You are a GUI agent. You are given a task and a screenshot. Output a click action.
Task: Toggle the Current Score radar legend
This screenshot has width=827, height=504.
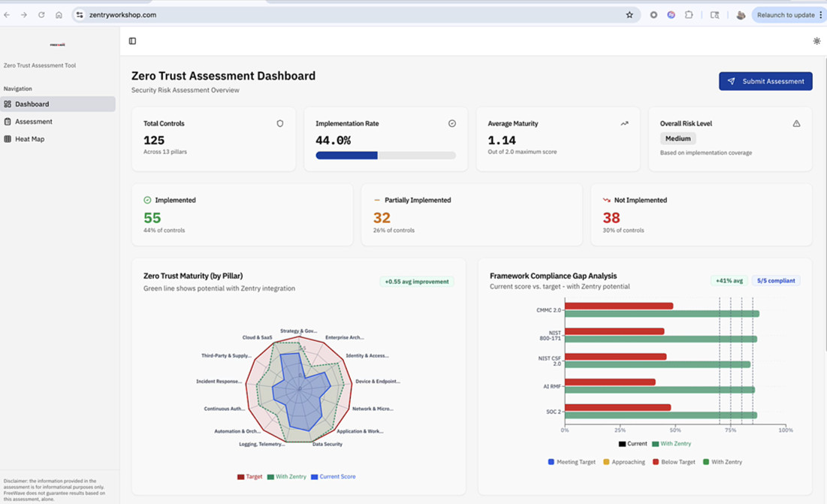[333, 476]
